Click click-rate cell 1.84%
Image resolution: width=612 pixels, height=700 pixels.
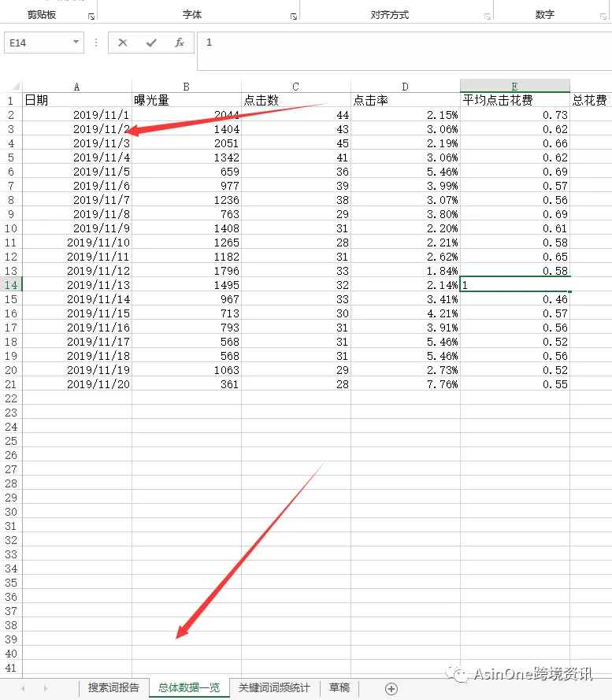coord(405,271)
